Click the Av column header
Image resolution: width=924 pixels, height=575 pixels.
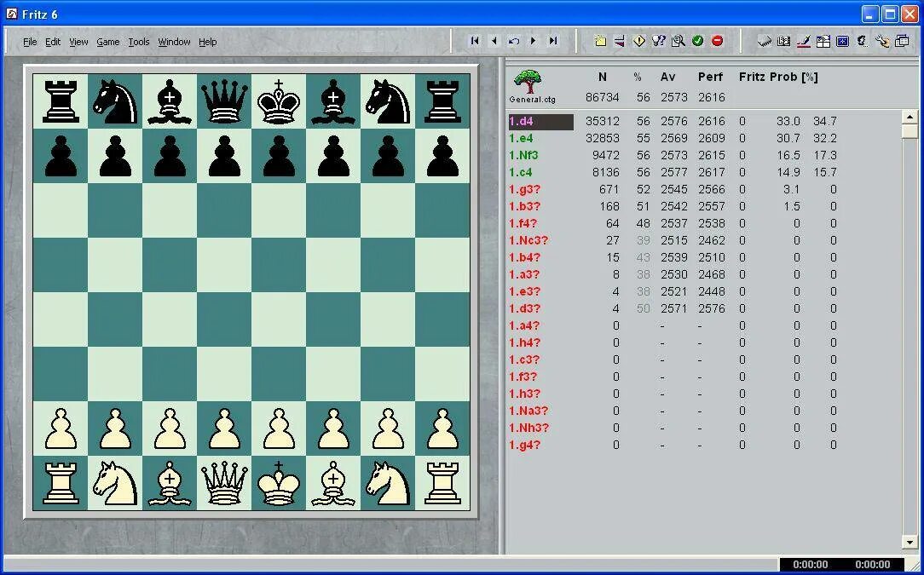pyautogui.click(x=667, y=78)
